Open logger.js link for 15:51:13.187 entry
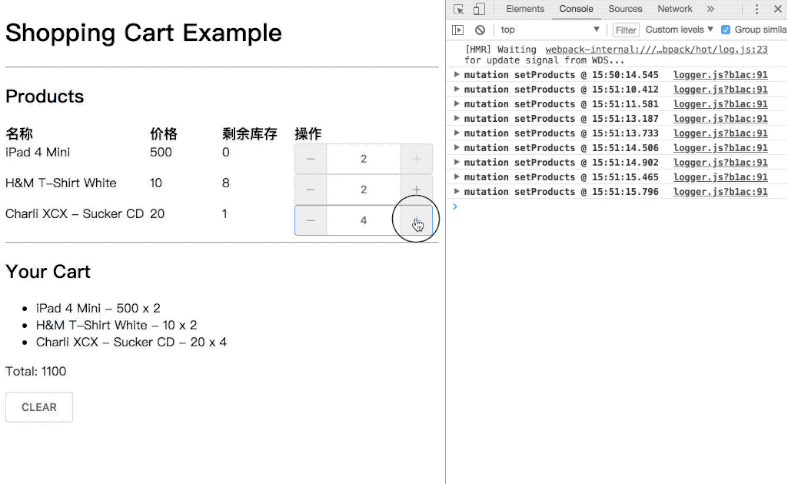Screen dimensions: 787x484 720,118
